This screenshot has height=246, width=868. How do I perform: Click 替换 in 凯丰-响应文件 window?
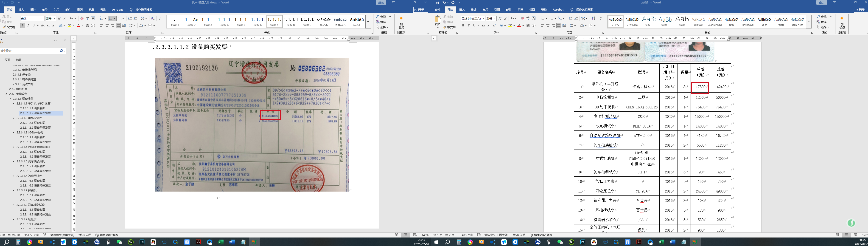tap(381, 22)
